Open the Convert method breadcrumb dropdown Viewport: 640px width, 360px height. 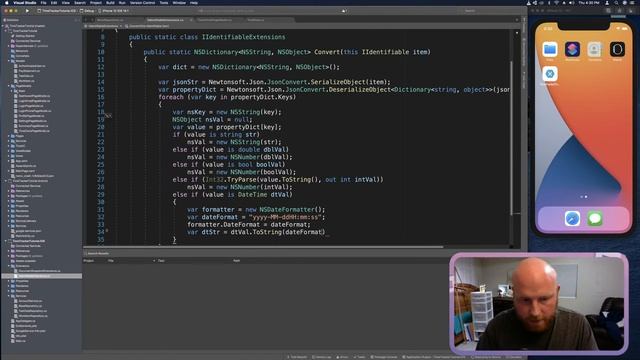[147, 26]
